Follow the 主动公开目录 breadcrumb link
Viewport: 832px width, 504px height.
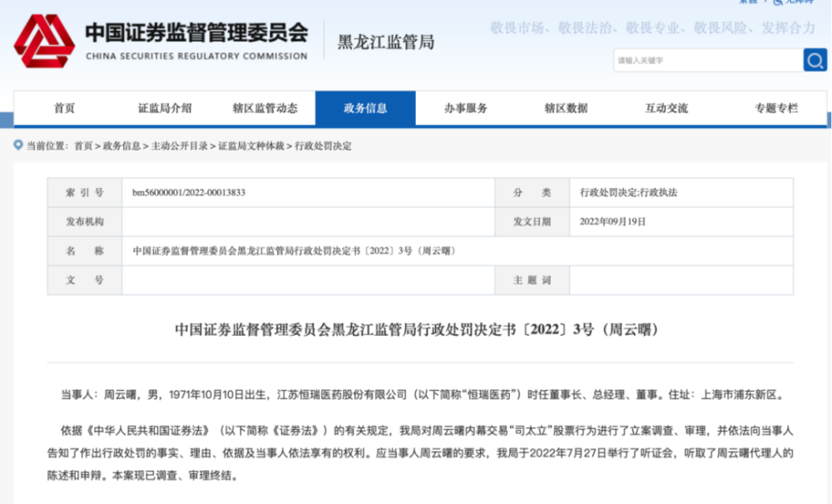point(180,146)
